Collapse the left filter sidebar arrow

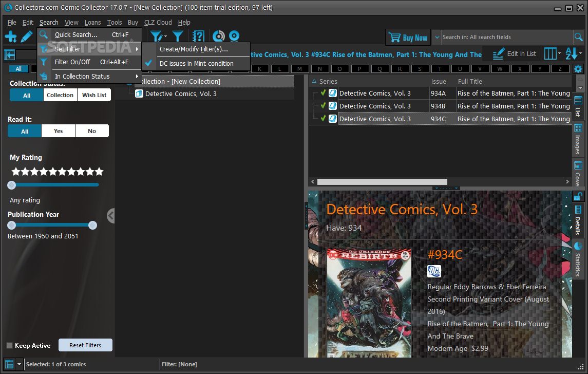pos(110,216)
